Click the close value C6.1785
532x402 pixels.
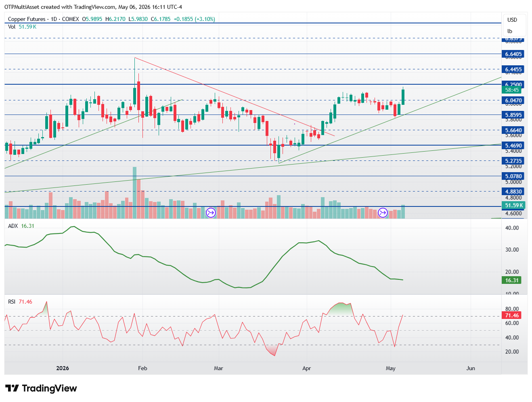click(161, 19)
